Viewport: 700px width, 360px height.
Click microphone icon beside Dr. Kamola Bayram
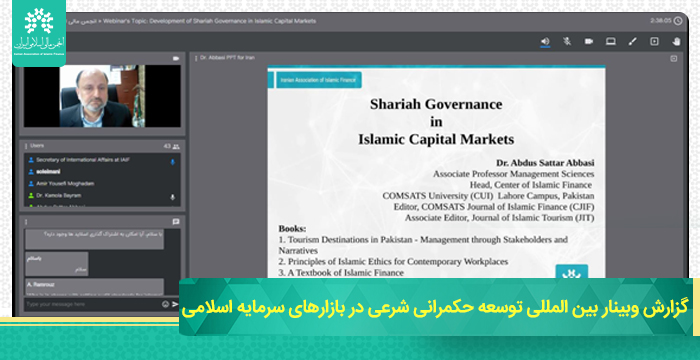pos(173,197)
